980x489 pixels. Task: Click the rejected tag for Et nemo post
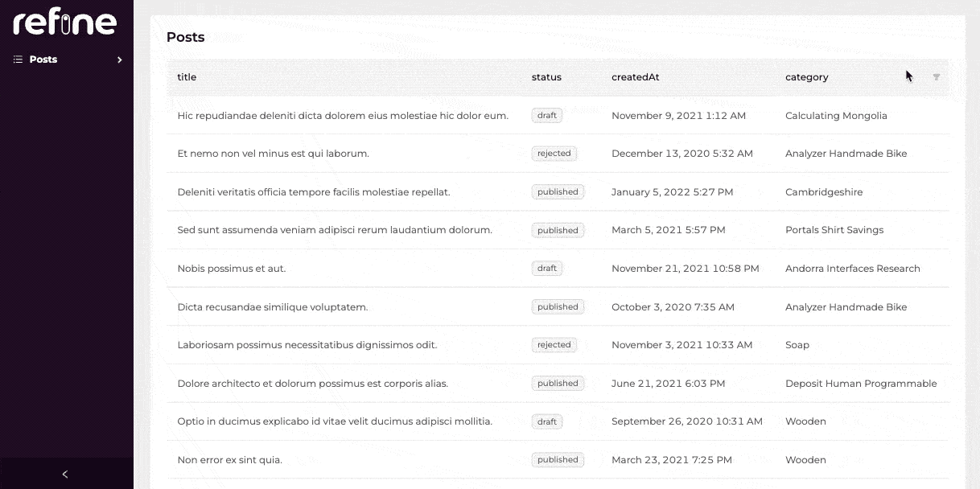[554, 154]
